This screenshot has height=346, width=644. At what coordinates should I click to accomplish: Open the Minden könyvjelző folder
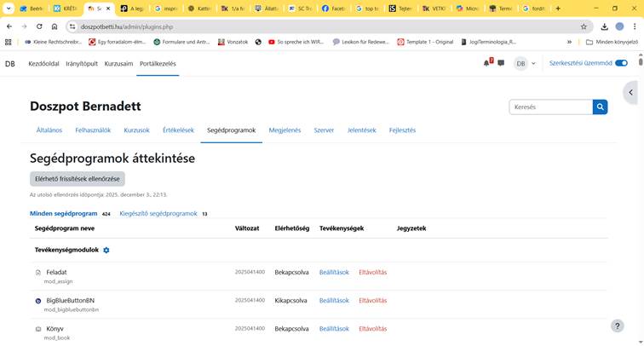(x=612, y=42)
